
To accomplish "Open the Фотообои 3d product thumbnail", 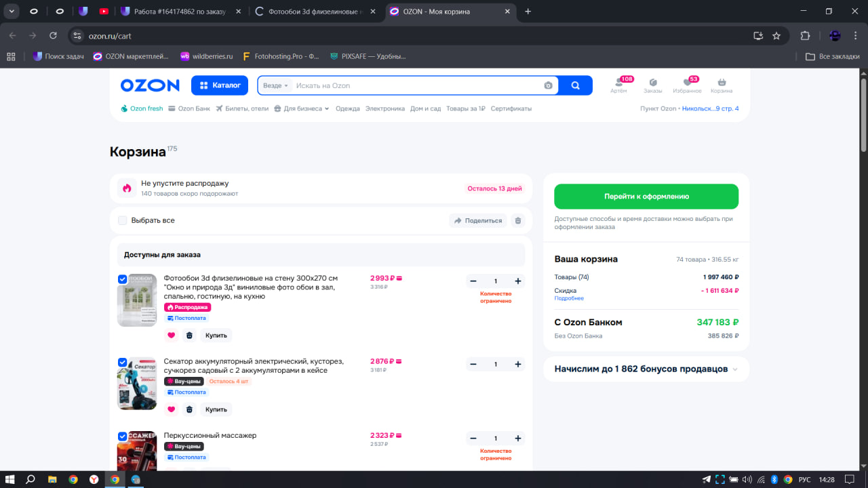I will click(137, 300).
